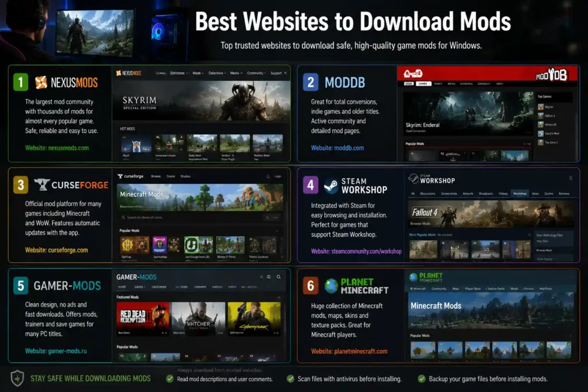This screenshot has height=392, width=588.
Task: Click the Support item in NexusMods nav
Action: coord(276,73)
